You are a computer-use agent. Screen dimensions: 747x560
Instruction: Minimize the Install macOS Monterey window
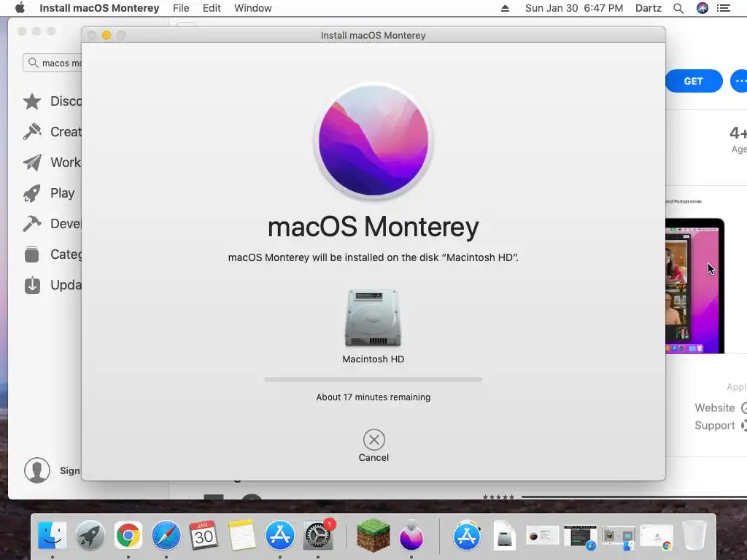pos(107,35)
